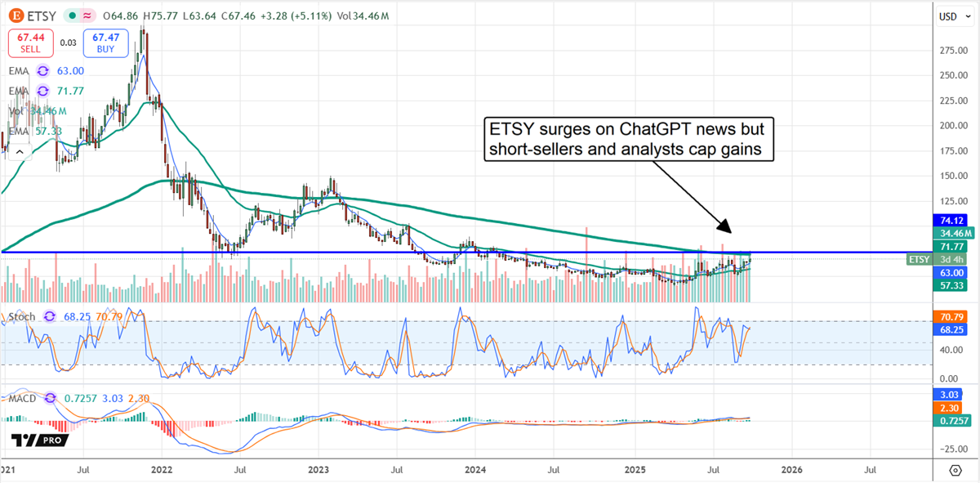Click the EMA 57.33 legend entry
This screenshot has height=483, width=980.
pyautogui.click(x=33, y=130)
